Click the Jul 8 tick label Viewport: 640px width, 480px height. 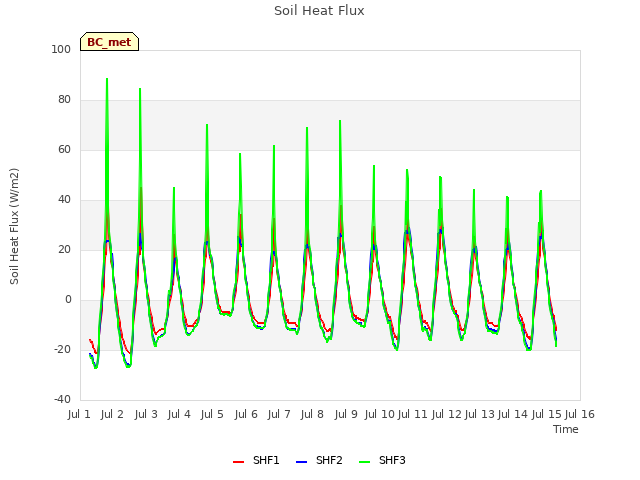pyautogui.click(x=312, y=414)
